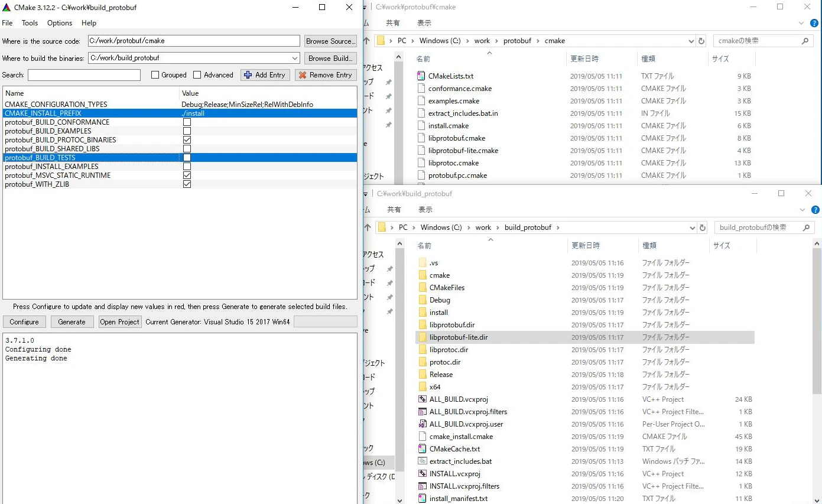
Task: Toggle the protobuf_BUILD_TESTS checkbox
Action: 187,158
